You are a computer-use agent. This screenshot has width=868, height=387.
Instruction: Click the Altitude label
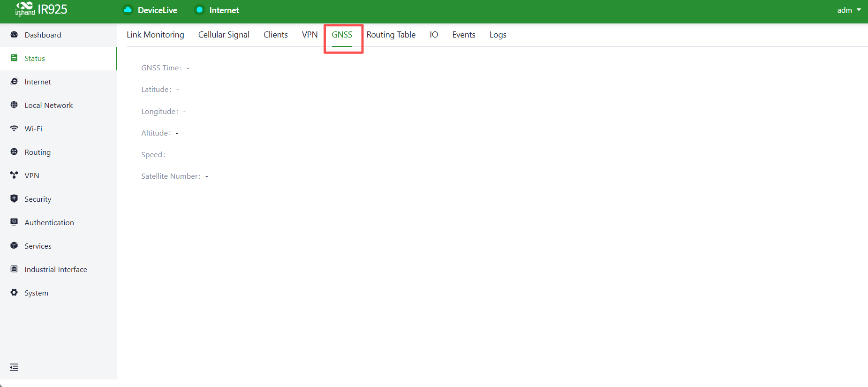pos(156,133)
